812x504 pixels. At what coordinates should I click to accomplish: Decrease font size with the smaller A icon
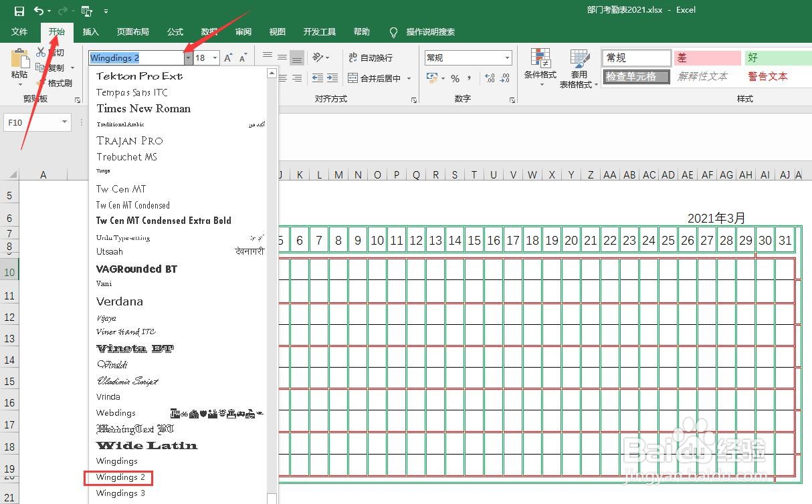243,58
